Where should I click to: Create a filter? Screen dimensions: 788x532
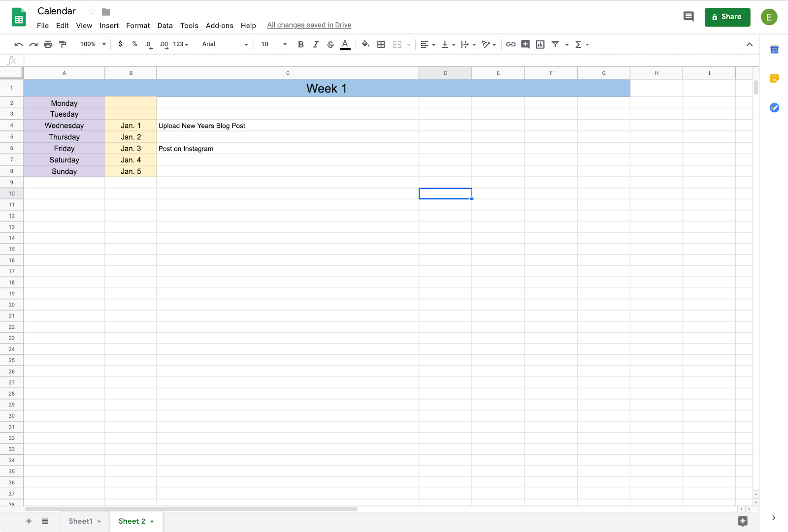coord(556,44)
